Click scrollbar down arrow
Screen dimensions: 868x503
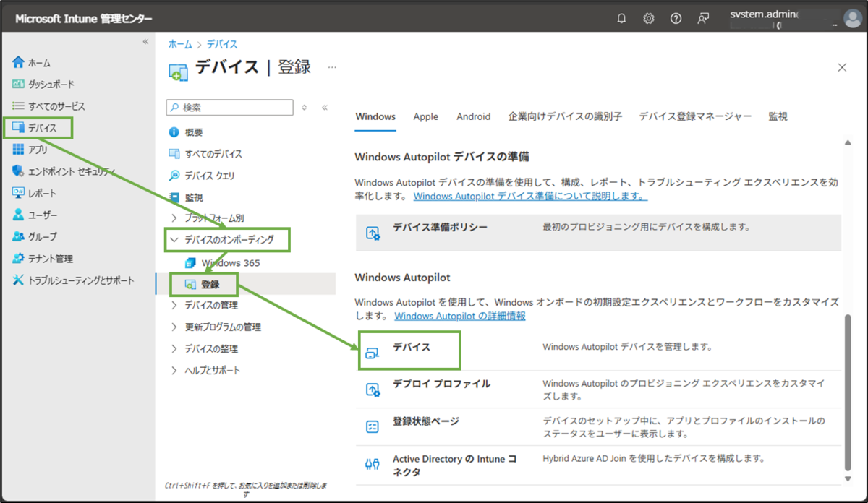pyautogui.click(x=849, y=478)
